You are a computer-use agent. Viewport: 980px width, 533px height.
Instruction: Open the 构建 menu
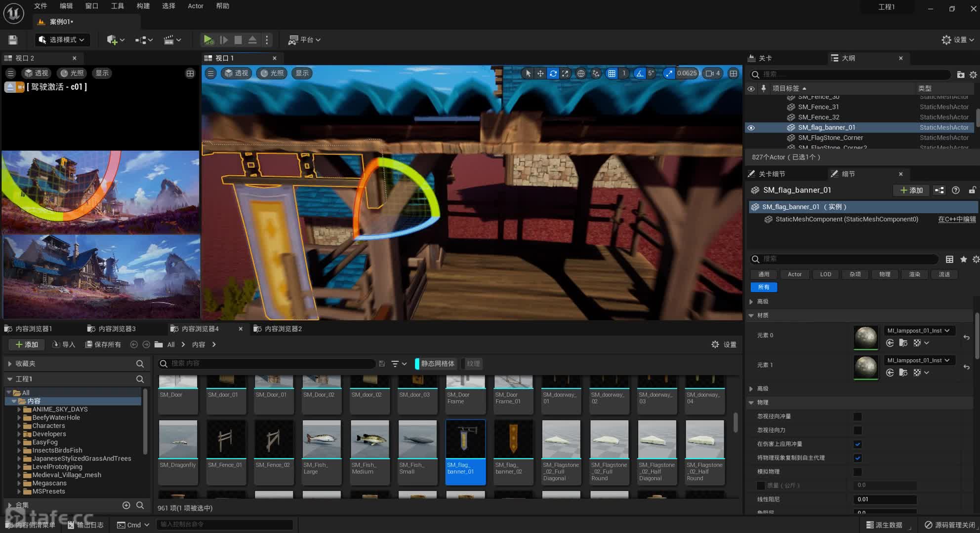[143, 6]
